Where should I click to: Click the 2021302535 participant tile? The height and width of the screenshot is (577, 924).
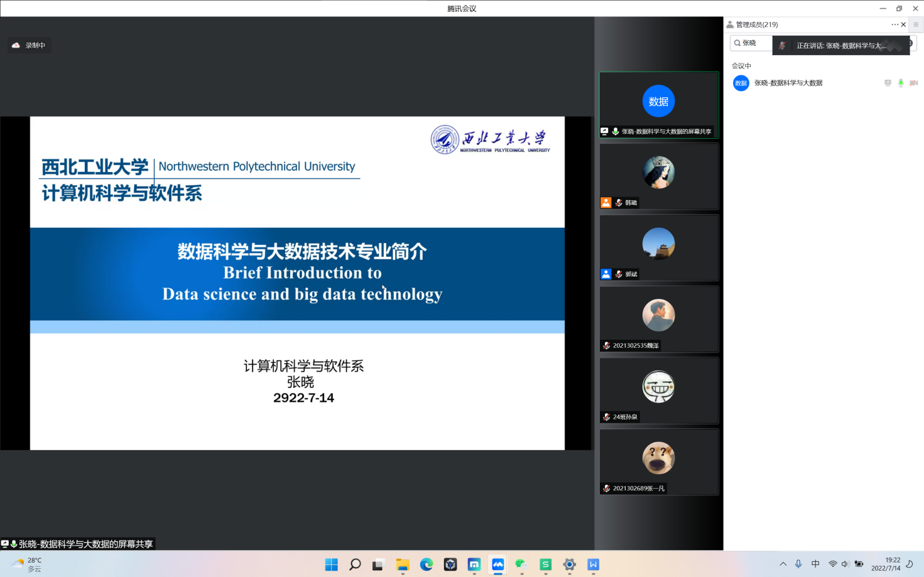coord(658,319)
